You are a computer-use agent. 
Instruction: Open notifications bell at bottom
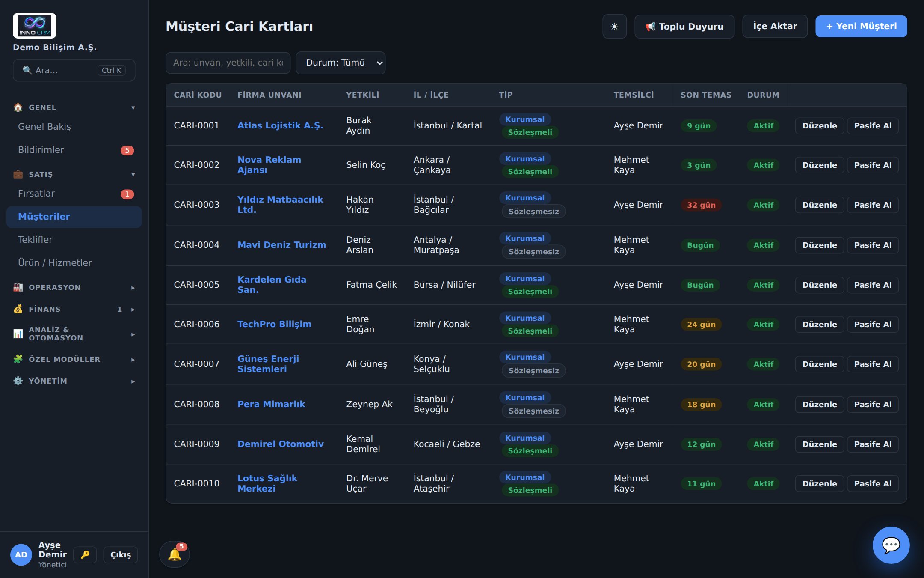(x=175, y=554)
